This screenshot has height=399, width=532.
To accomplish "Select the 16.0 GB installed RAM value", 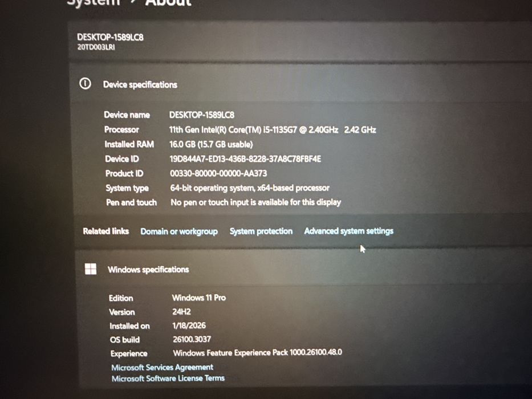I will 211,144.
